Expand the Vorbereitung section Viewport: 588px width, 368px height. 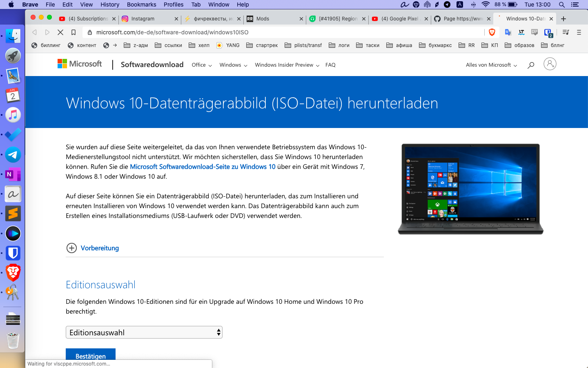click(93, 248)
